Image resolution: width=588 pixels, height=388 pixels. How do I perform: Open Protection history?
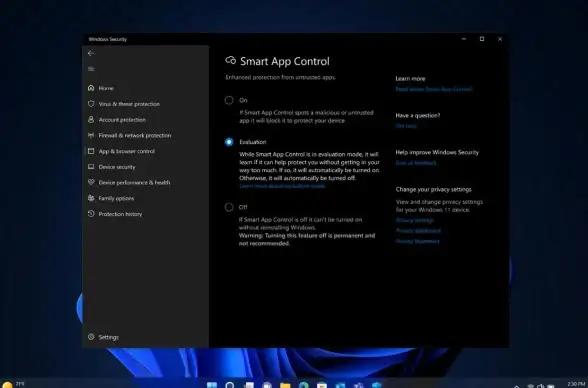[x=115, y=214]
